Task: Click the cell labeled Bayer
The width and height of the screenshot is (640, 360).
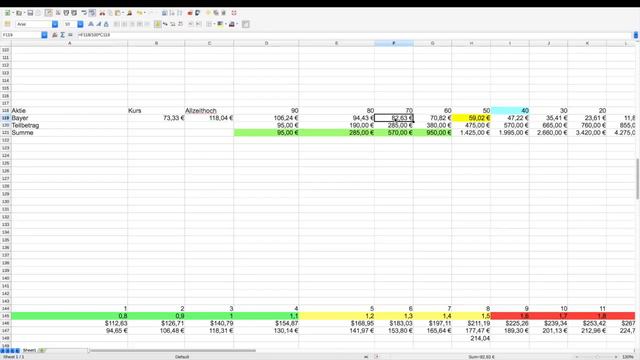Action: (x=69, y=118)
